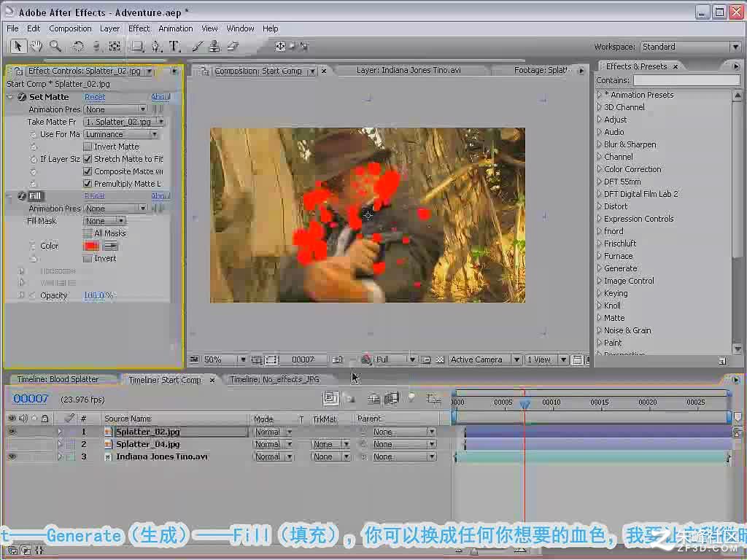This screenshot has height=560, width=747.
Task: Click the Brainstorm lightbulb icon
Action: (411, 397)
